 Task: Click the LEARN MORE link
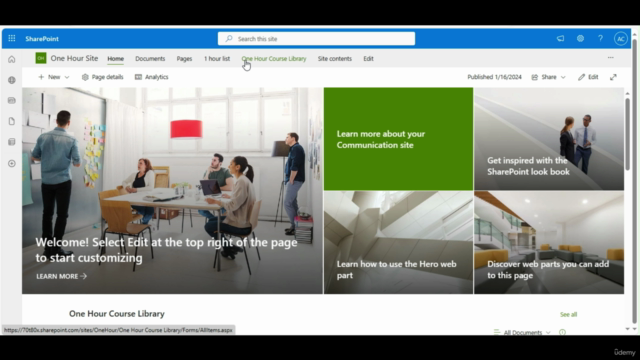click(62, 276)
